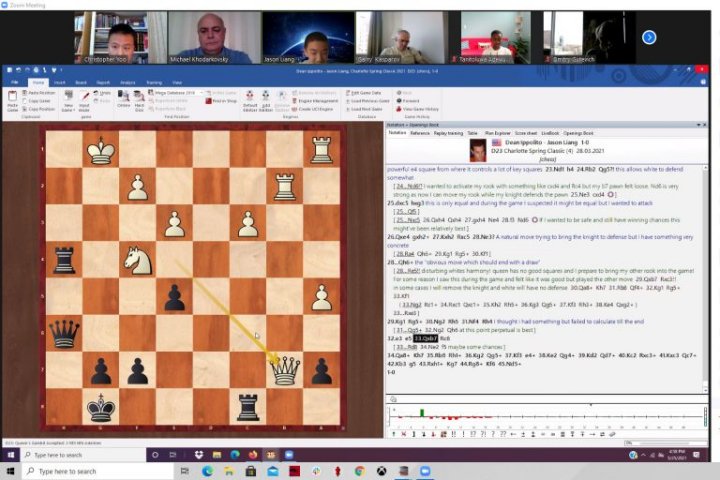The height and width of the screenshot is (480, 720).
Task: Click the New Game icon
Action: pos(68,96)
